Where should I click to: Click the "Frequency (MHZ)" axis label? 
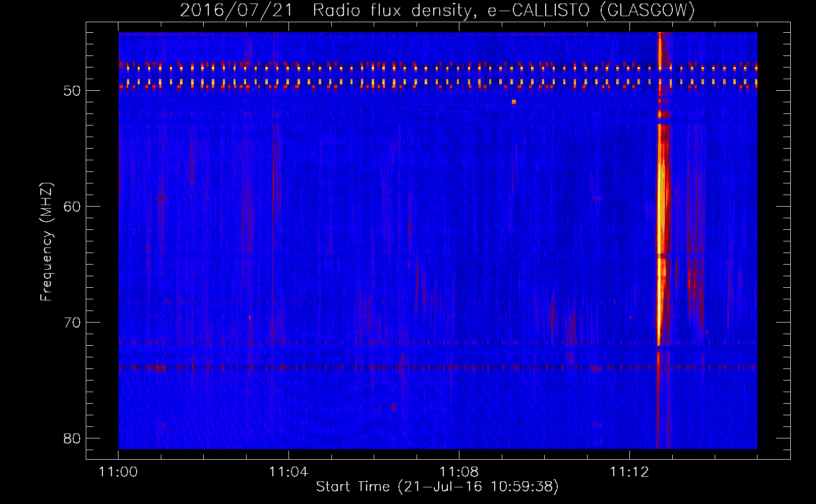coord(46,242)
